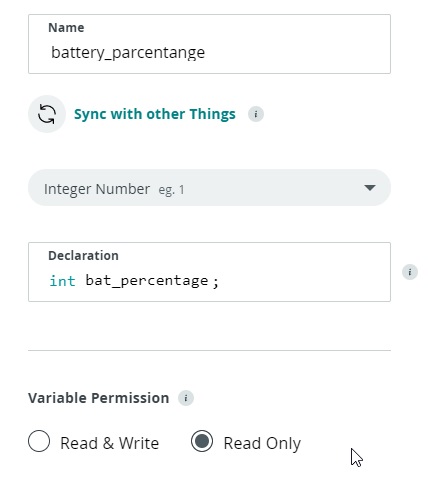Image resolution: width=446 pixels, height=484 pixels.
Task: Click the 'eg. 1' hint in type selector
Action: coord(171,190)
